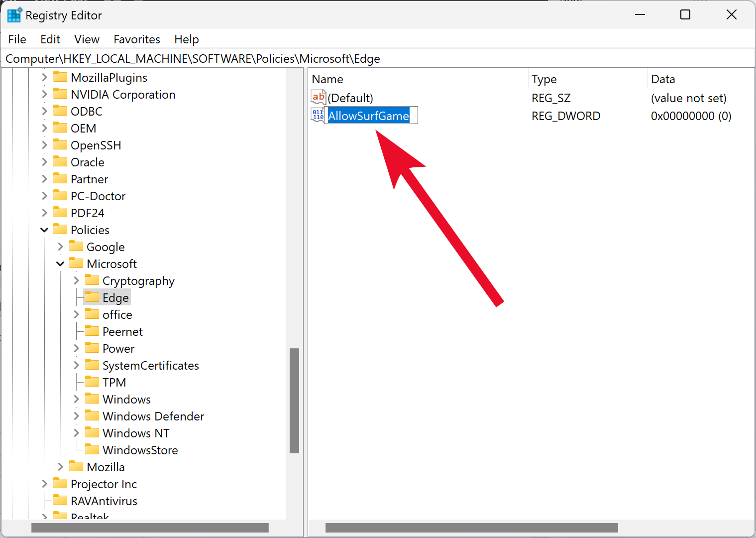Expand the office key
The image size is (756, 538).
pos(76,314)
